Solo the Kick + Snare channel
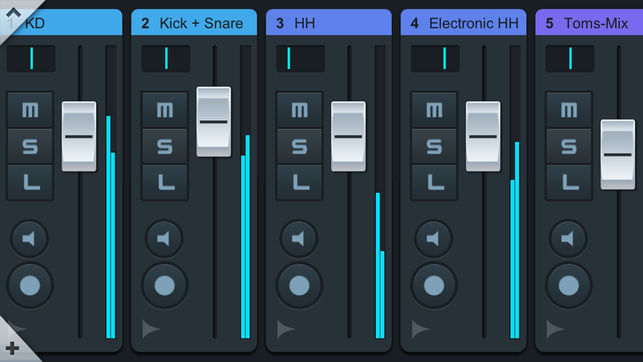643x362 pixels. (x=165, y=146)
